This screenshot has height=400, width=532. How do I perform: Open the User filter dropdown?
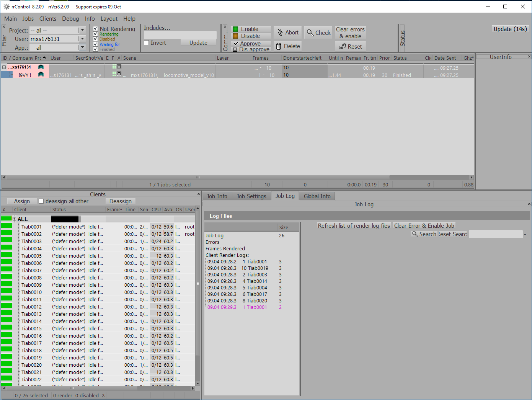[82, 39]
